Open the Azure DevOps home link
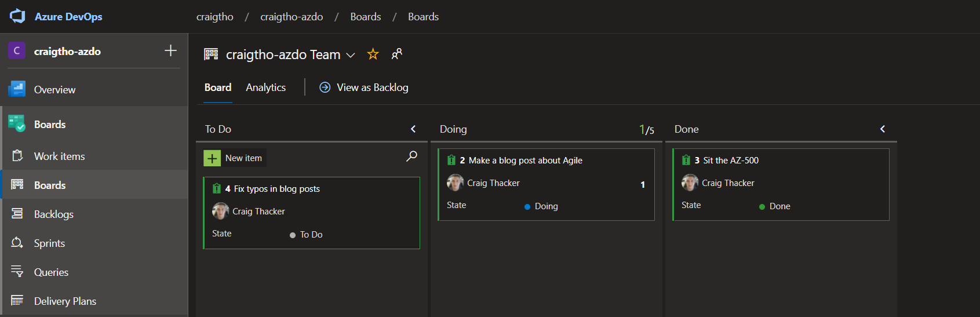Viewport: 980px width, 317px height. coord(68,17)
